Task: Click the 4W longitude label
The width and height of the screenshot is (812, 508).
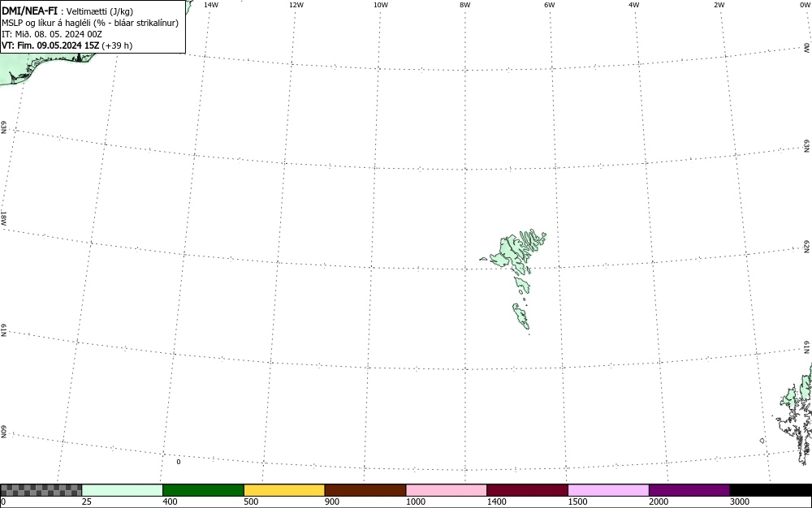Action: (x=634, y=5)
